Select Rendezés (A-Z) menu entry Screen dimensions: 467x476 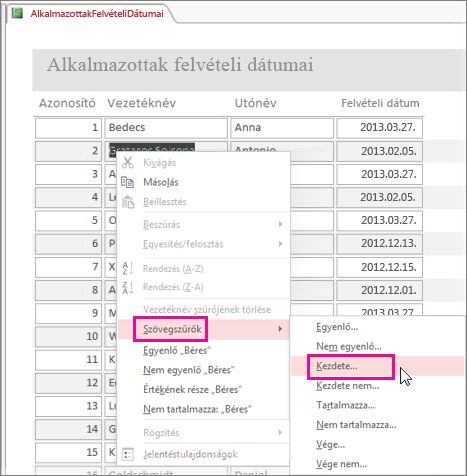tap(204, 269)
